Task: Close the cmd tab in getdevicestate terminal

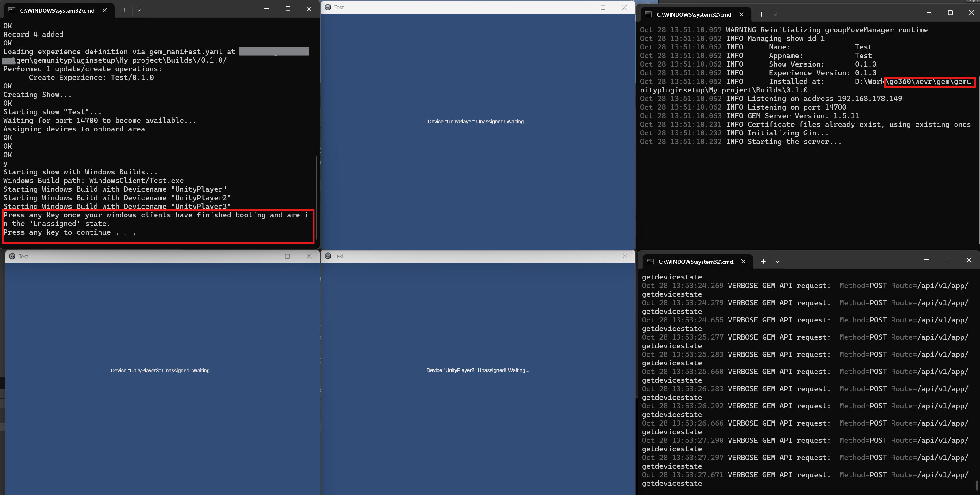Action: click(743, 261)
